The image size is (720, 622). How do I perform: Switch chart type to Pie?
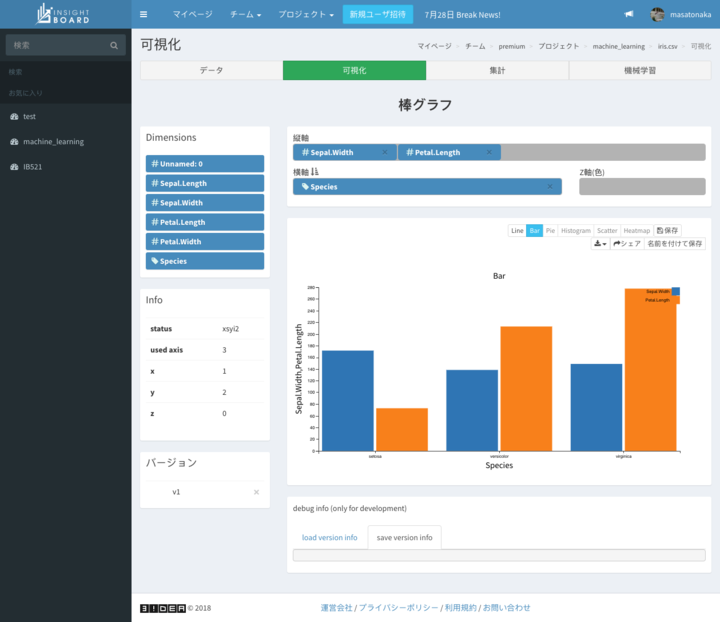click(550, 230)
